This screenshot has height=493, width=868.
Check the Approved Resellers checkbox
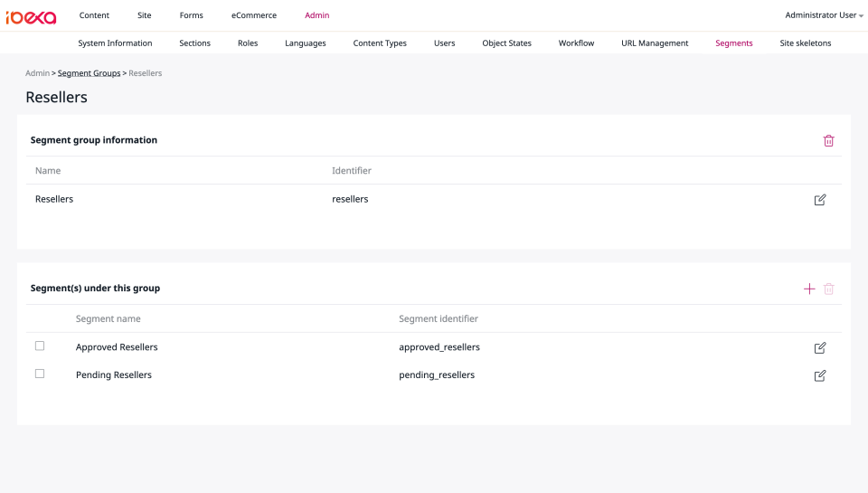(x=40, y=346)
